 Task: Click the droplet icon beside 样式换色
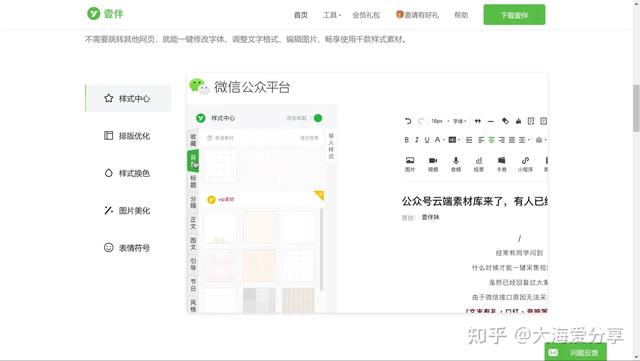109,173
